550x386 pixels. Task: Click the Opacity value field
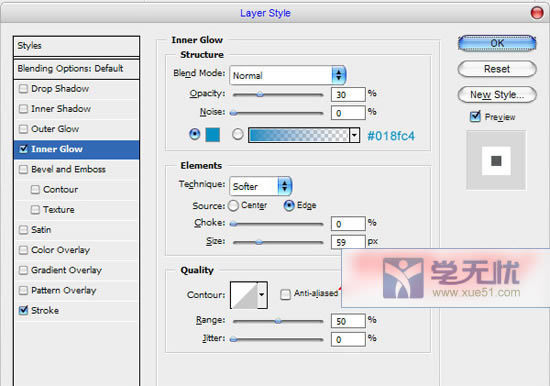pyautogui.click(x=348, y=94)
